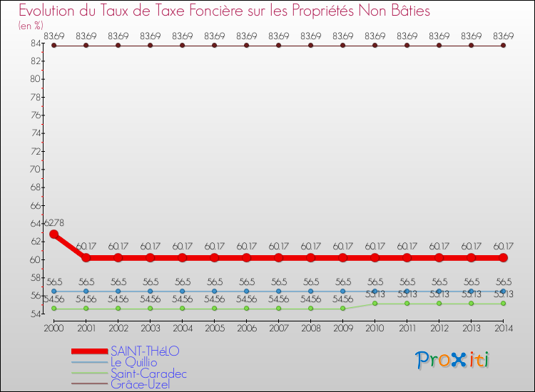535x392 pixels.
Task: Click the 2010 x-axis year label
Action: click(375, 328)
